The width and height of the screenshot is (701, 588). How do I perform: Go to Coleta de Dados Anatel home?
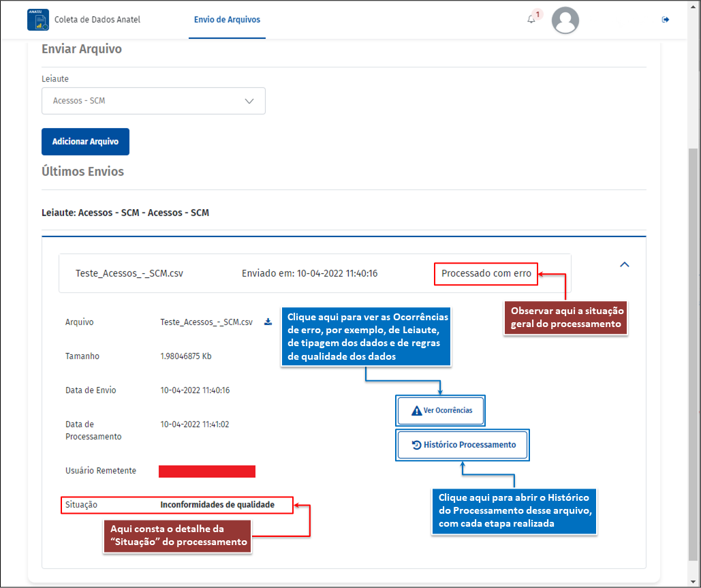[x=97, y=20]
